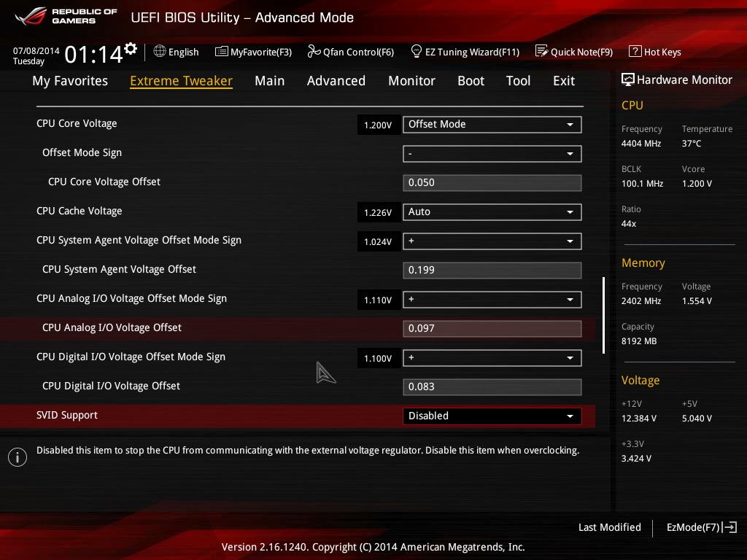The width and height of the screenshot is (747, 560).
Task: Click the info icon beside help text
Action: point(18,457)
